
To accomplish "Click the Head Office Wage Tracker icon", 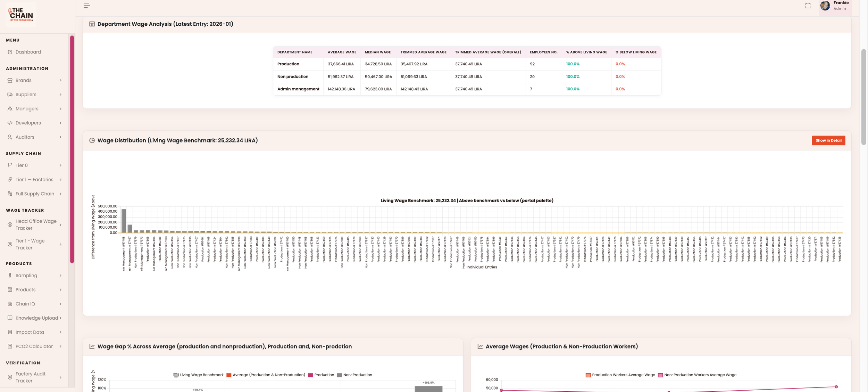I will pyautogui.click(x=10, y=225).
